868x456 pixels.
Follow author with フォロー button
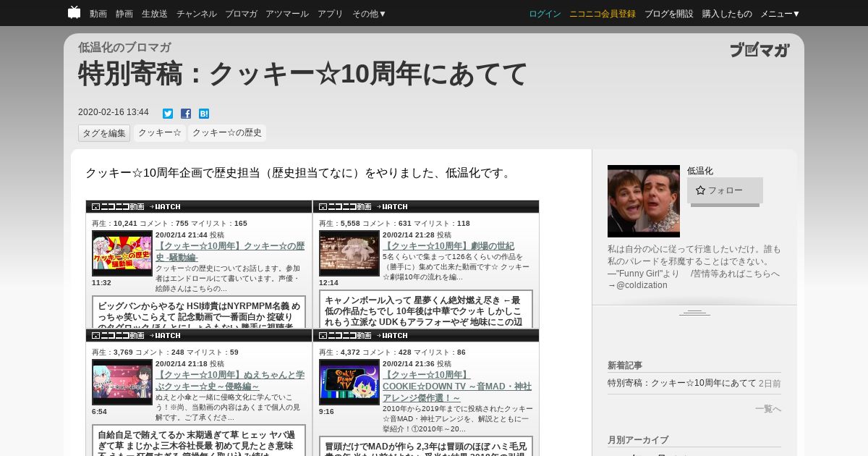[725, 190]
